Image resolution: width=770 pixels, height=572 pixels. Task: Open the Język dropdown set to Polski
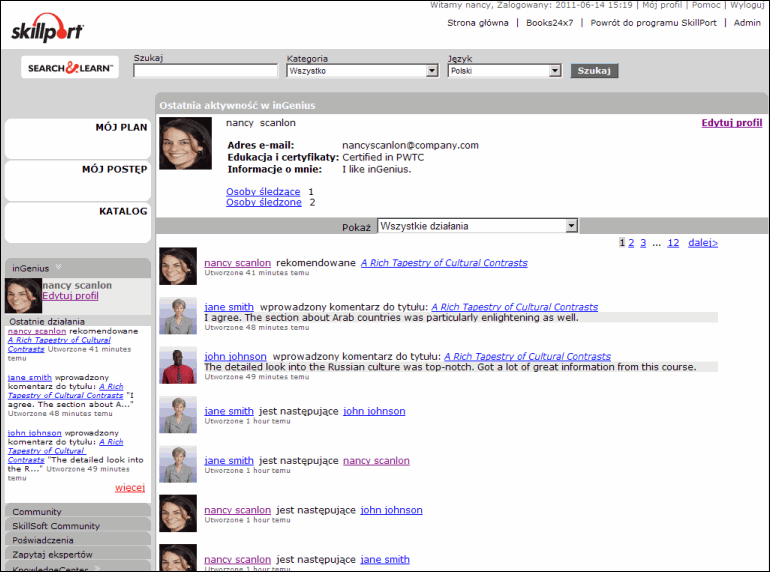(553, 71)
